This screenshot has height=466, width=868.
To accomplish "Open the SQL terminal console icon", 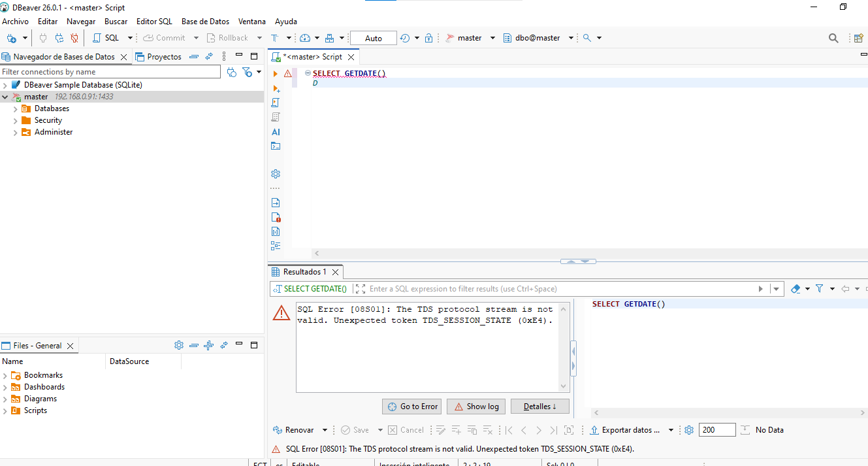I will pos(276,146).
